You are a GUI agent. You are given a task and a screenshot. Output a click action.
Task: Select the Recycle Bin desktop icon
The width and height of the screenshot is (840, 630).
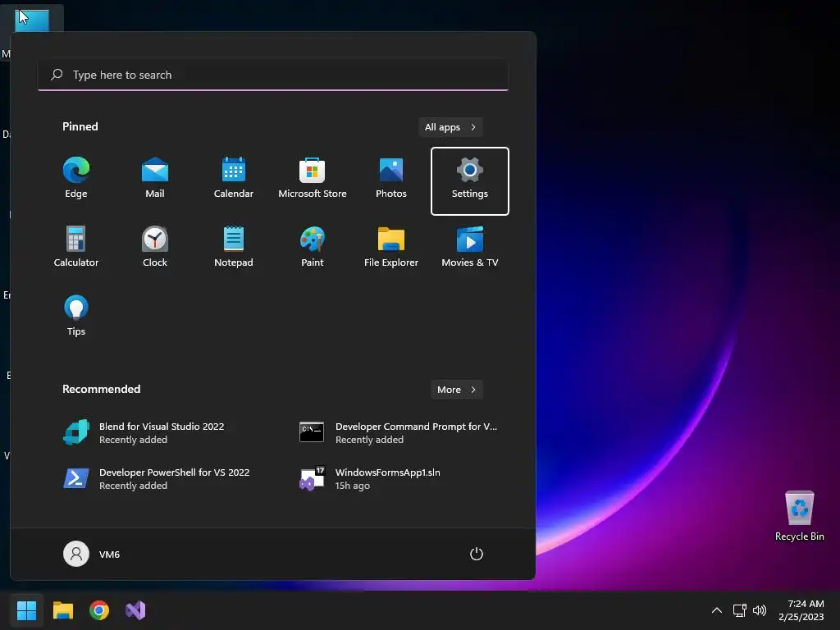coord(799,516)
